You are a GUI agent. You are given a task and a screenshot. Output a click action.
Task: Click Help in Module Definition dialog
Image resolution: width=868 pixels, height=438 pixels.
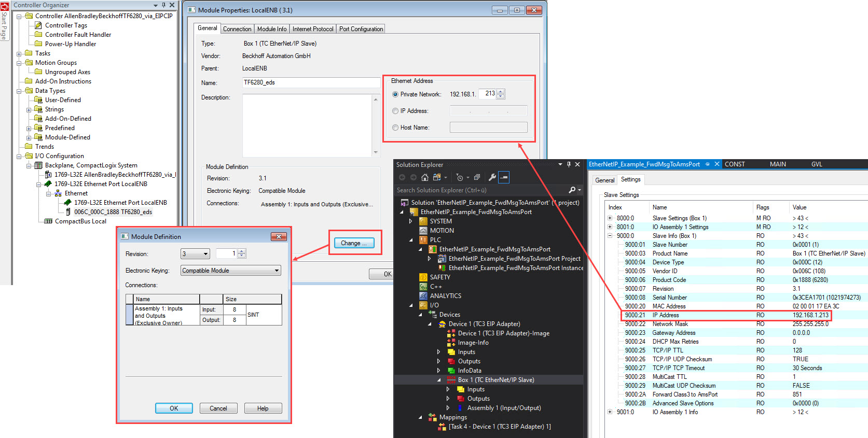click(x=263, y=408)
